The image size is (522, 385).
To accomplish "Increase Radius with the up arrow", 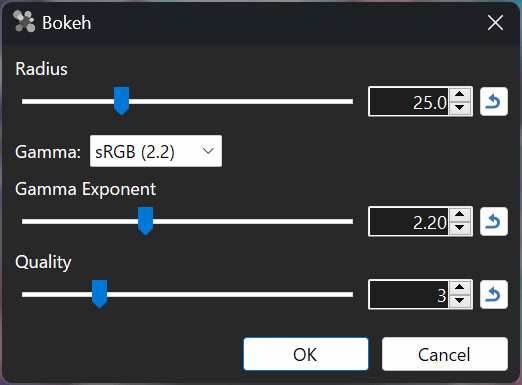I will pos(460,95).
